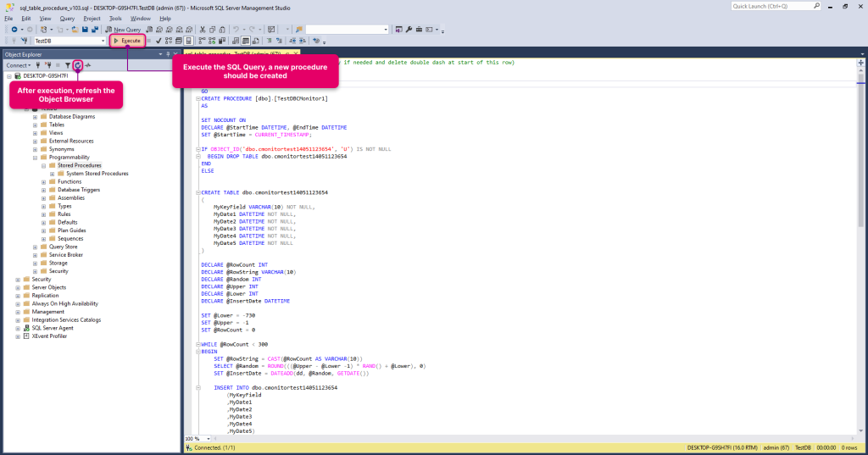Open the Find combo box dropdown
This screenshot has height=455, width=868.
[x=386, y=30]
